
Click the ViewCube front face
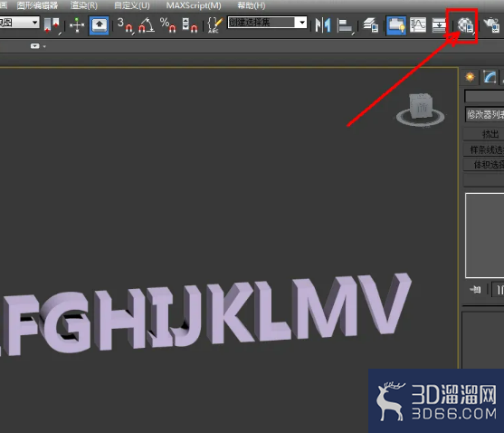point(422,108)
